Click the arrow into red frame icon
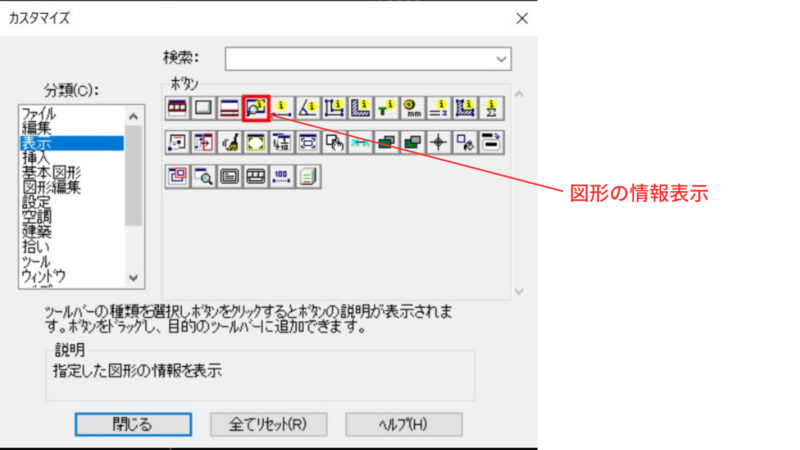The image size is (800, 450). (203, 142)
